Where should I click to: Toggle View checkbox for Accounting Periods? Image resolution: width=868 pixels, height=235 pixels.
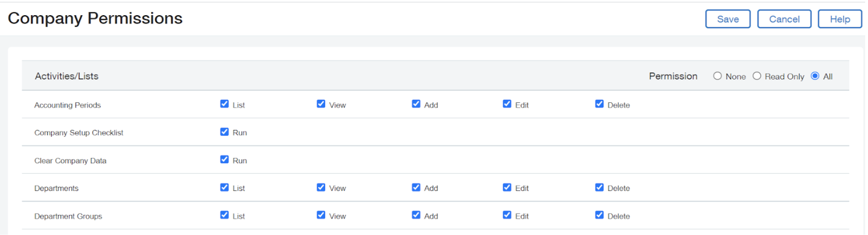coord(321,104)
